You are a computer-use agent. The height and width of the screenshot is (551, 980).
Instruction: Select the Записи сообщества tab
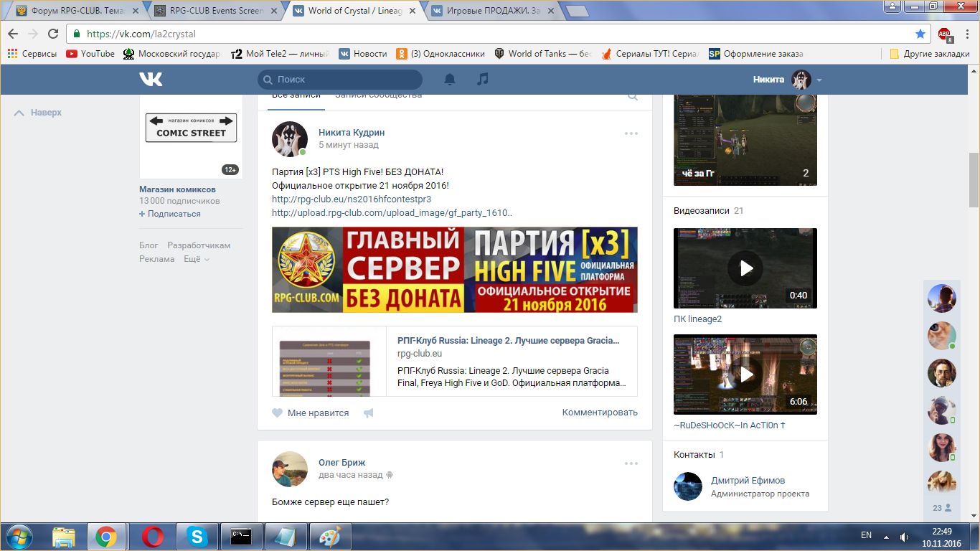tap(378, 96)
